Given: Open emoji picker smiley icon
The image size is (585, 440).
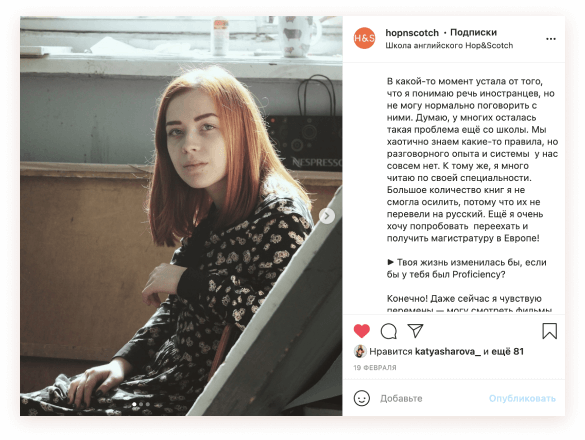Looking at the screenshot, I should click(x=362, y=398).
